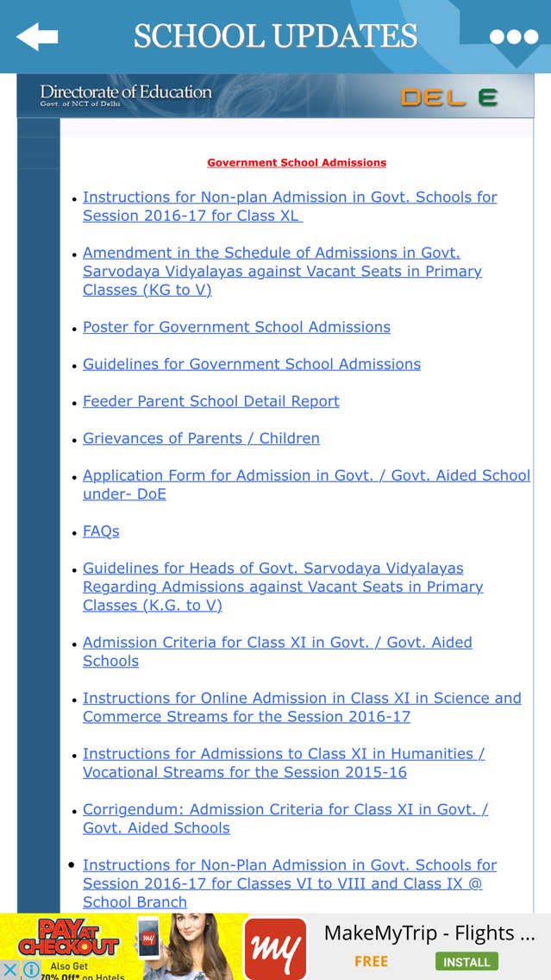The image size is (551, 980).
Task: Open Corrigendum: Admission Criteria link
Action: click(285, 819)
